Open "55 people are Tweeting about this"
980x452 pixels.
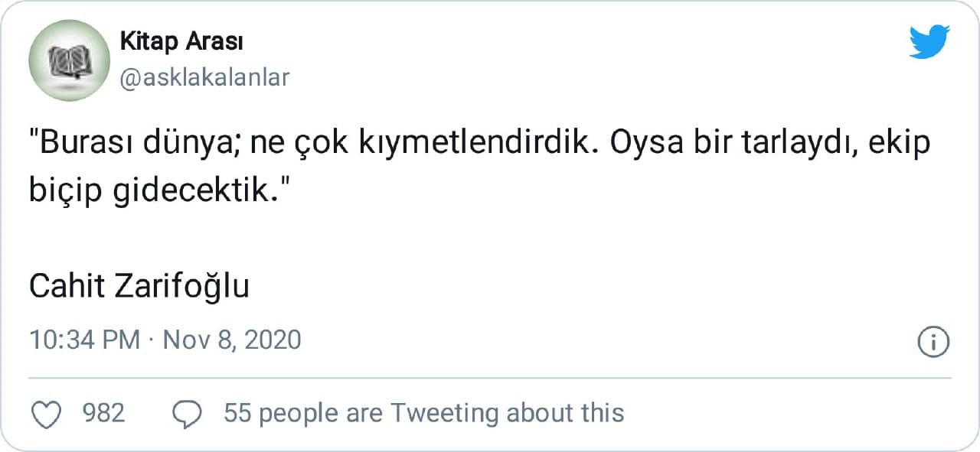(x=423, y=414)
